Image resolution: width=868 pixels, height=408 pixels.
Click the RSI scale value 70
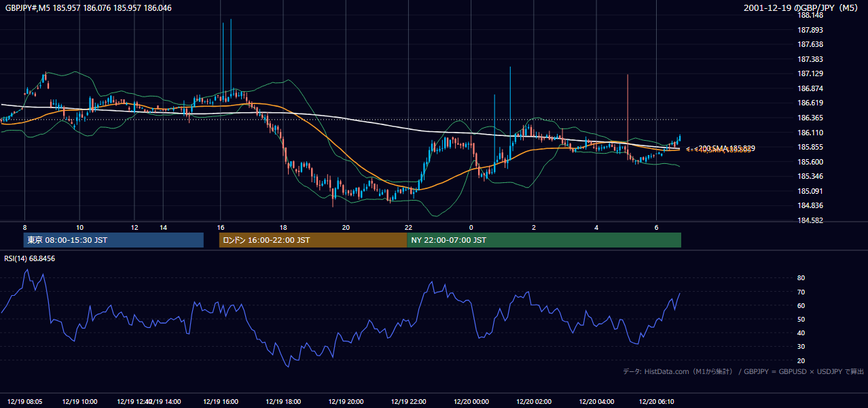pos(801,292)
